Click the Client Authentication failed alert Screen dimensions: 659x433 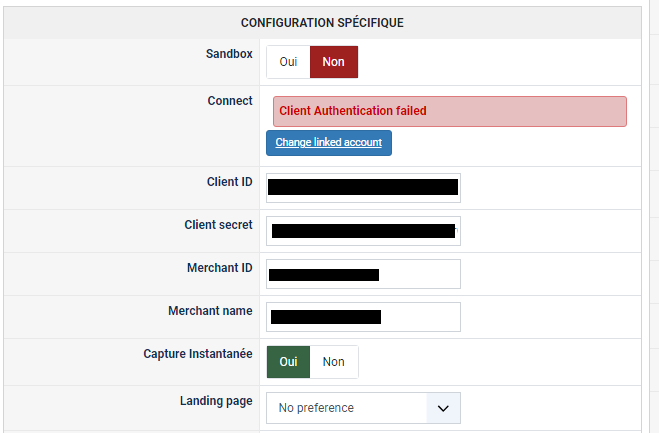click(x=449, y=111)
